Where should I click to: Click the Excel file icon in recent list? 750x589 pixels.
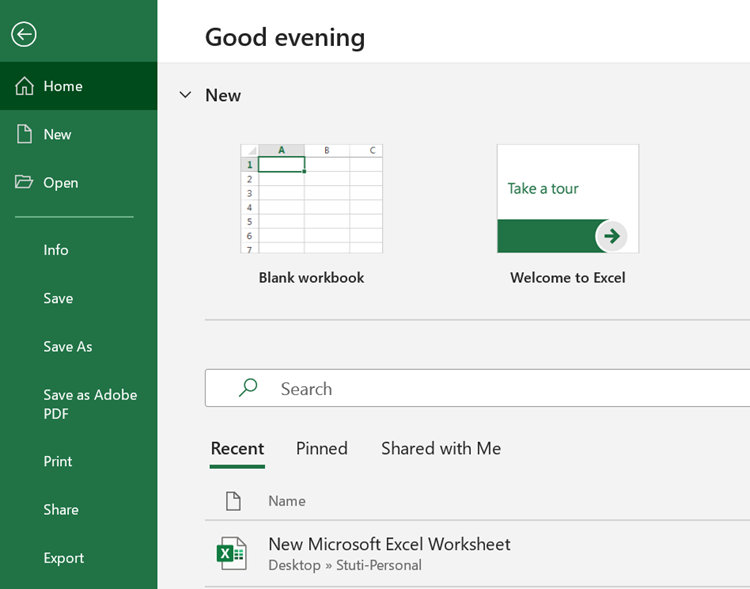(232, 553)
